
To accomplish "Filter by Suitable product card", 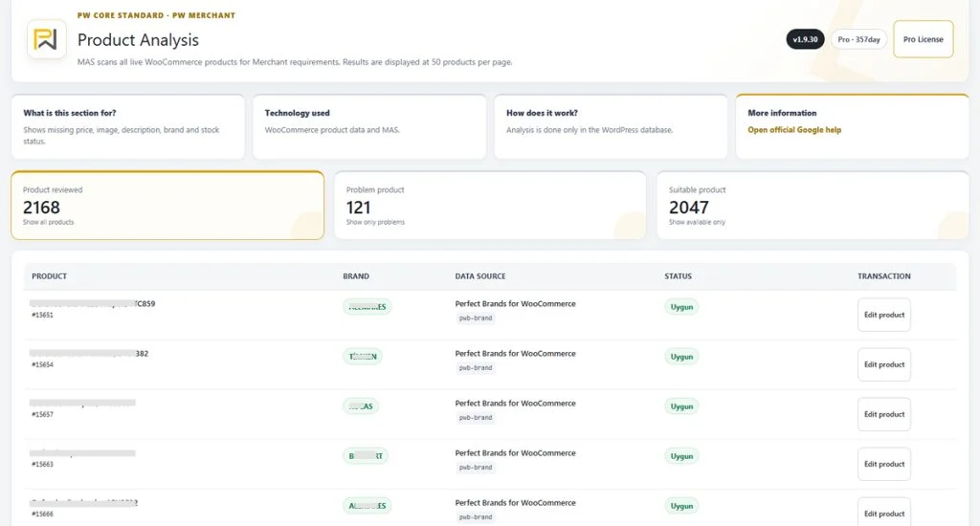I will 813,206.
